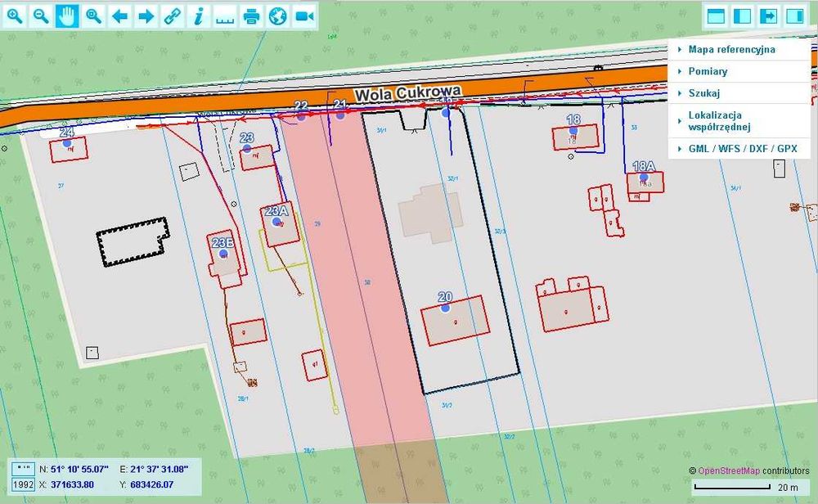Toggle the 1992 coordinate system button

pos(23,484)
